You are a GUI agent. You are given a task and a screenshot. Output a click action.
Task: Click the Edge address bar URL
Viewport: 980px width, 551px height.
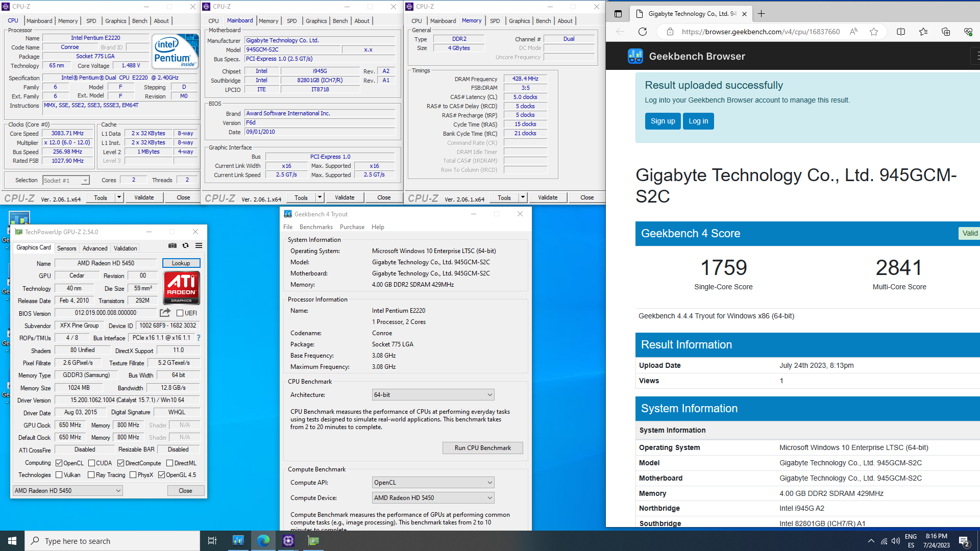pyautogui.click(x=761, y=32)
